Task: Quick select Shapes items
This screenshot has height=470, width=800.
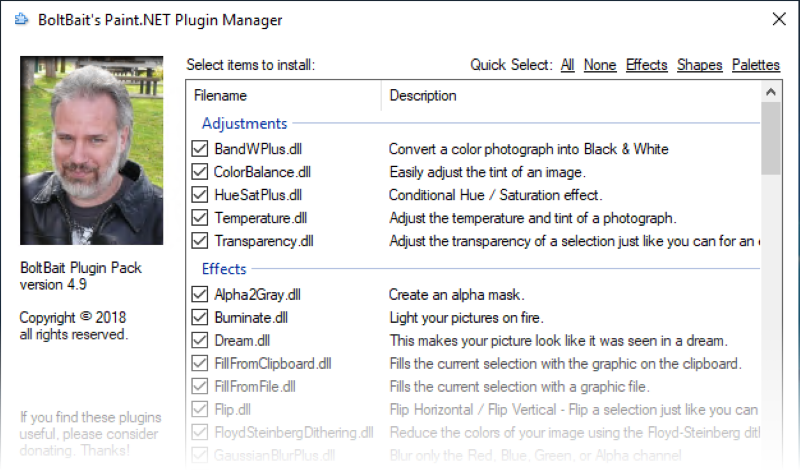Action: point(699,65)
